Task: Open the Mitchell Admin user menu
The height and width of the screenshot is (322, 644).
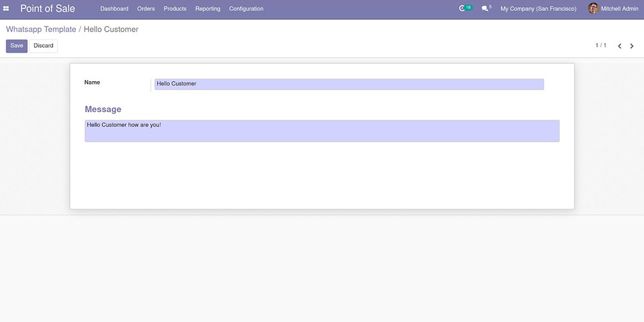Action: pyautogui.click(x=620, y=9)
